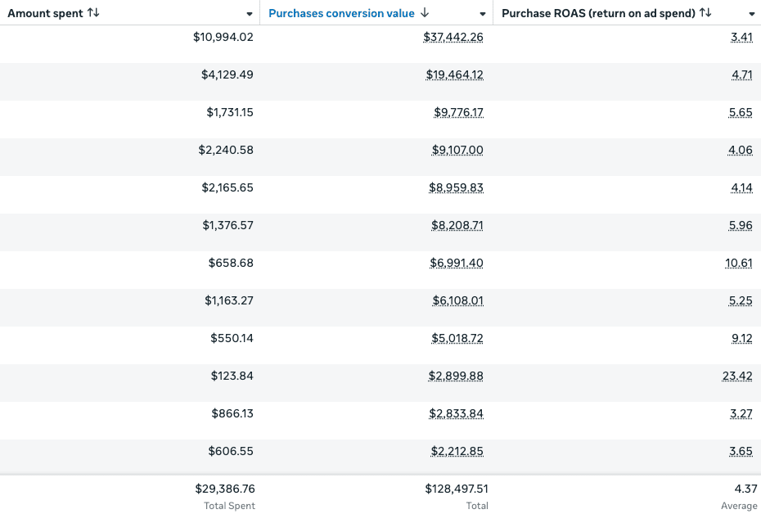Open the Amount spent column dropdown arrow
Screen dimensions: 761x532
250,15
